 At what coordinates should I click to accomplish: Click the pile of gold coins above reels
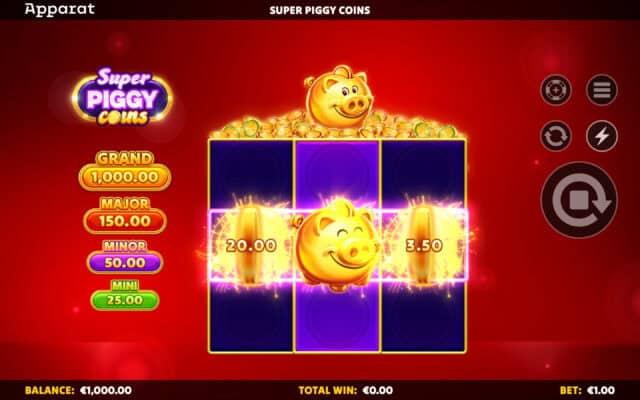(x=338, y=127)
